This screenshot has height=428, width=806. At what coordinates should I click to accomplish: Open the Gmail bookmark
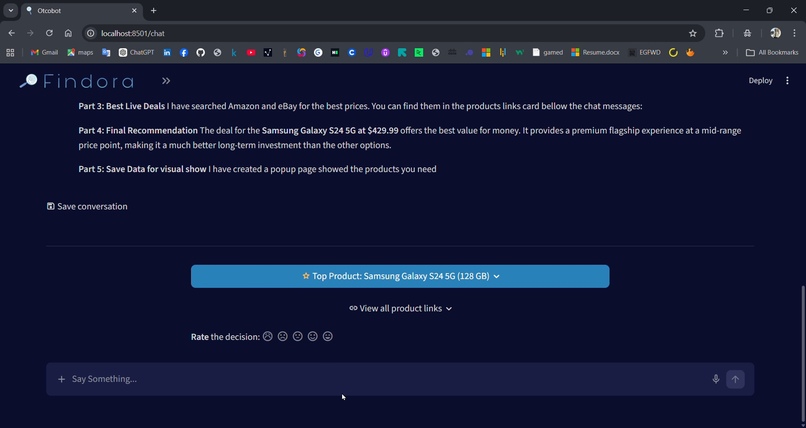(44, 52)
